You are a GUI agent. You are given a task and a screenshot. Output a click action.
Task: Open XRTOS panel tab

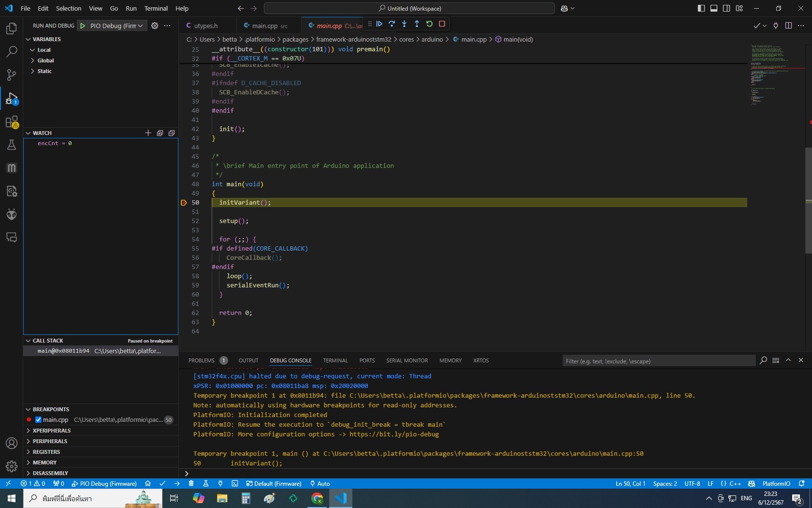481,360
